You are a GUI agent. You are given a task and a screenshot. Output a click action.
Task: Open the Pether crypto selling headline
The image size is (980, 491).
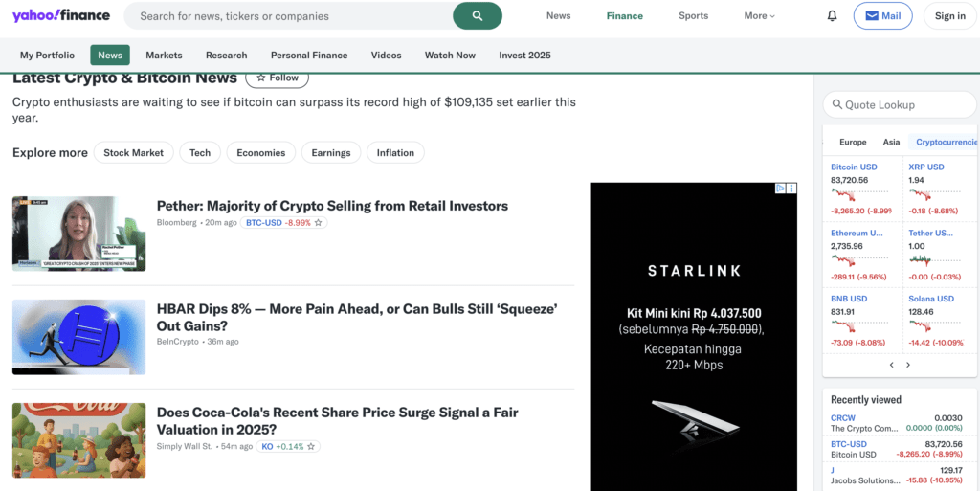(332, 206)
